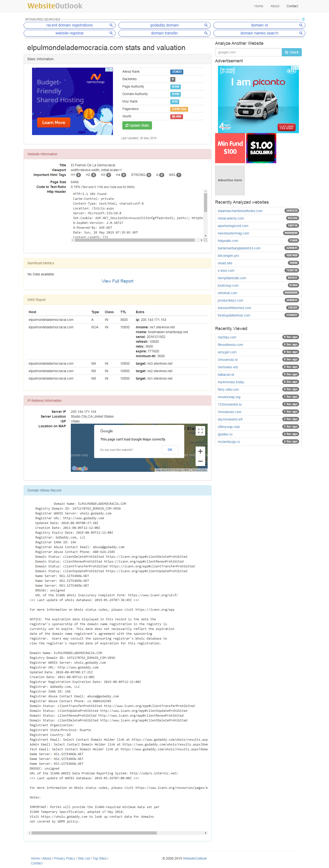Viewport: 329px width, 868px height.
Task: Open hdqwalls.com link
Action: tap(228, 240)
